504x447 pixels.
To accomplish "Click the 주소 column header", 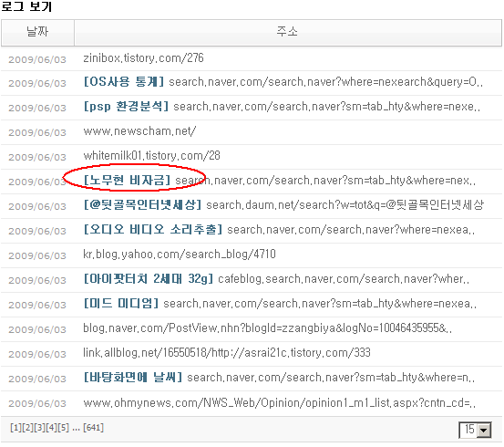I will [x=288, y=32].
